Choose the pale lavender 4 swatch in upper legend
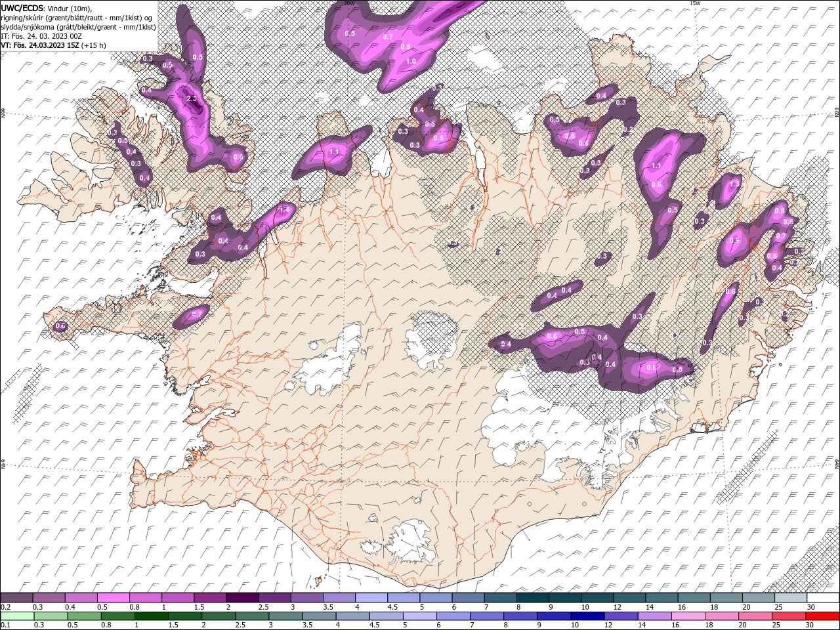This screenshot has height=630, width=840. 371,598
